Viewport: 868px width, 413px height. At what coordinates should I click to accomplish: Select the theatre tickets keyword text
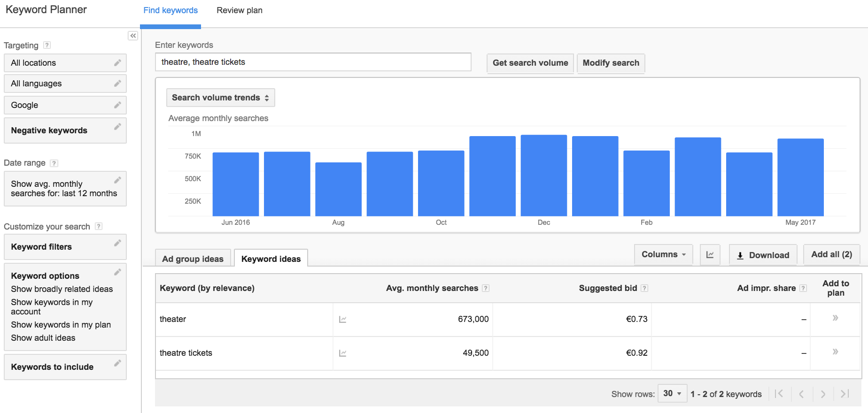pyautogui.click(x=186, y=353)
